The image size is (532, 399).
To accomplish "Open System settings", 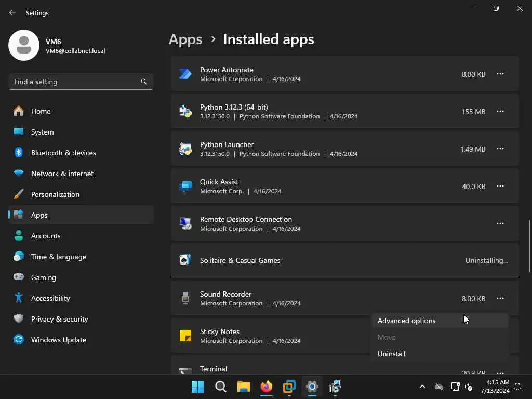I will pyautogui.click(x=81, y=132).
